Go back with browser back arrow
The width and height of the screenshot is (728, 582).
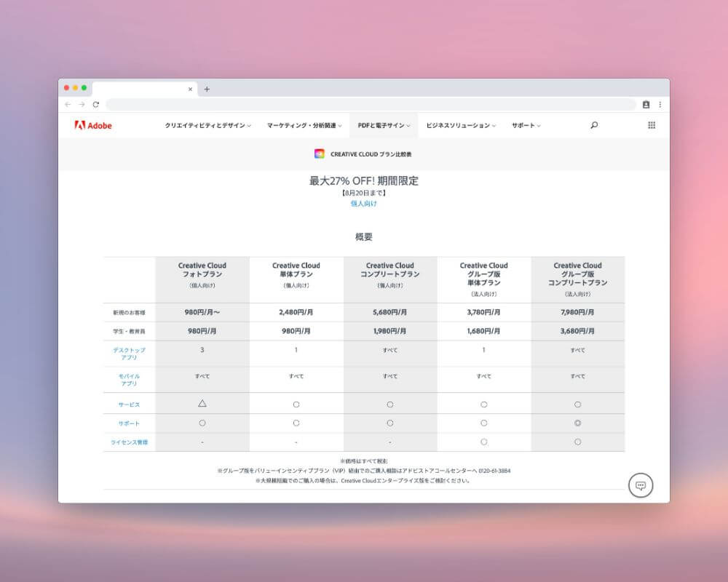(68, 105)
